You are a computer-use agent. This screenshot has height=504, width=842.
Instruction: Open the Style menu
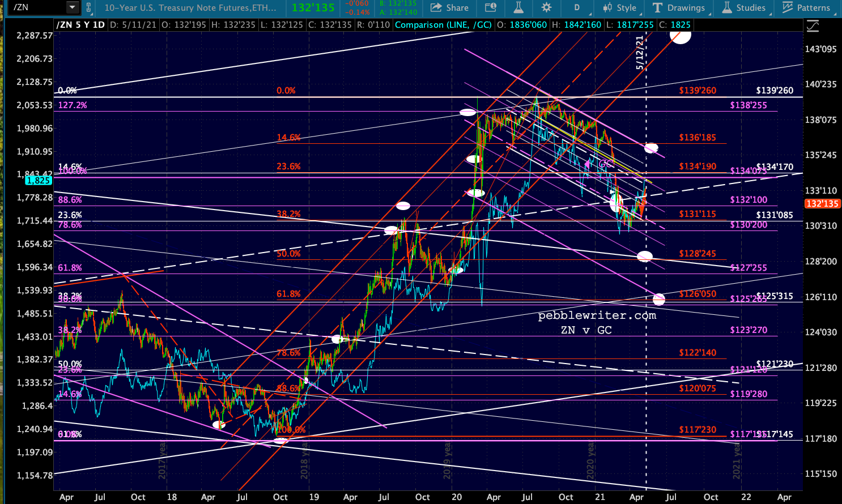tap(620, 7)
